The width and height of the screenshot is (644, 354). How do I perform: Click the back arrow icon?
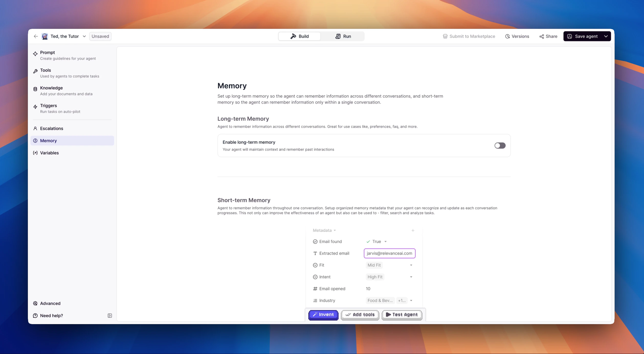pyautogui.click(x=36, y=36)
